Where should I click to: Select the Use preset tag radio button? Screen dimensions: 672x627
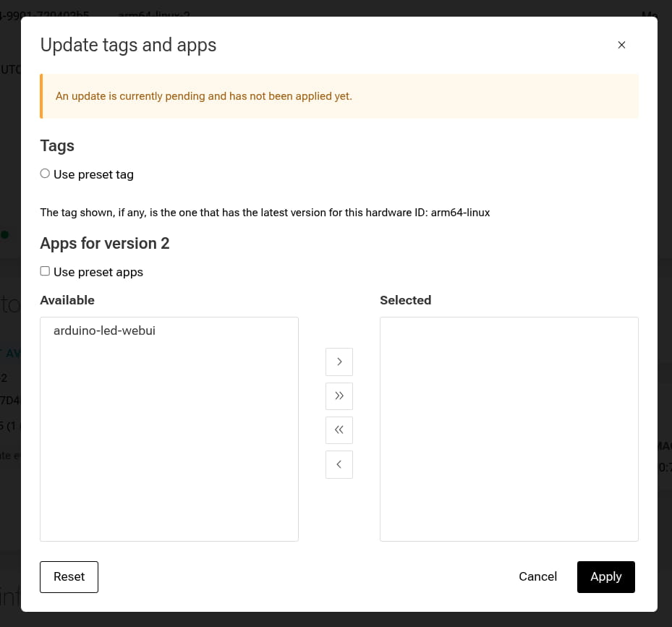[x=45, y=174]
